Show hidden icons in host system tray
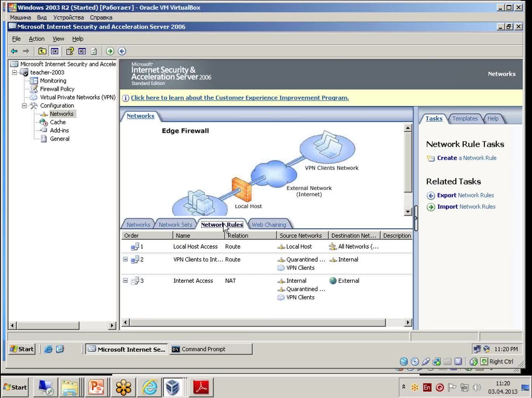Screen dimensions: 532x398 pos(404,387)
